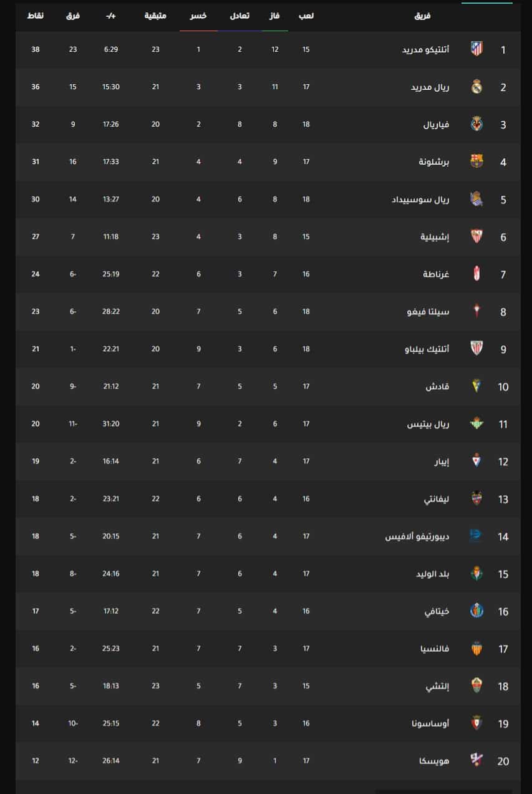
Task: Click the Barcelona club crest
Action: [476, 162]
